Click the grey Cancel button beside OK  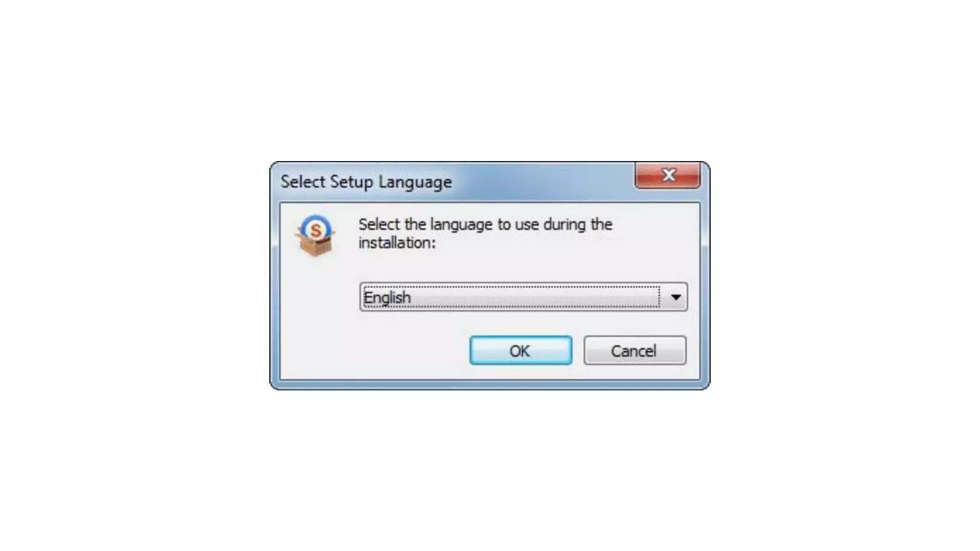coord(635,351)
